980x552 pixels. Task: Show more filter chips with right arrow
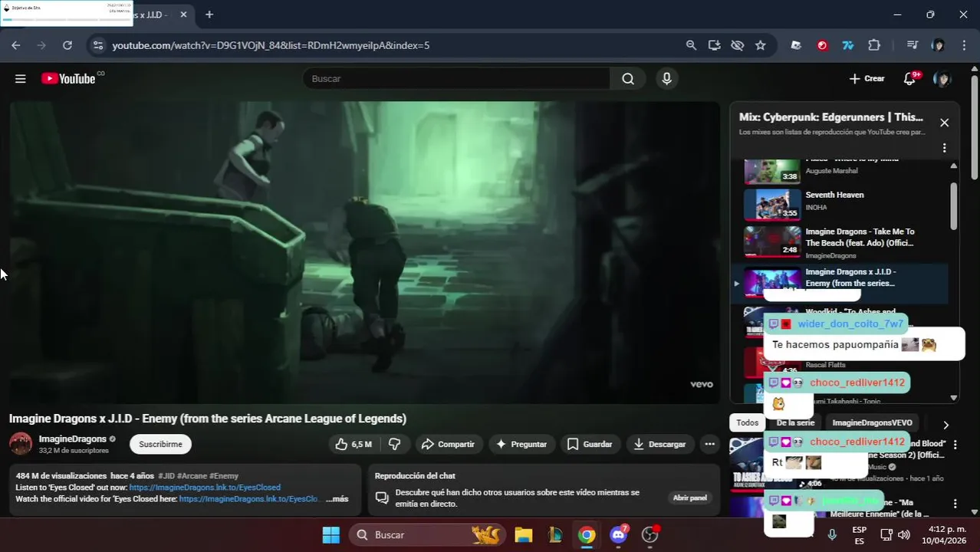click(945, 425)
